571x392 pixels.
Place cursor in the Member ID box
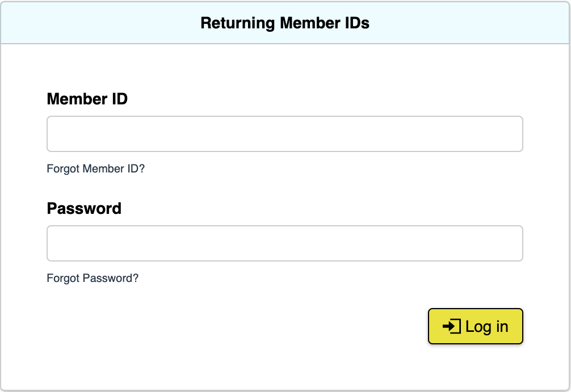tap(284, 134)
